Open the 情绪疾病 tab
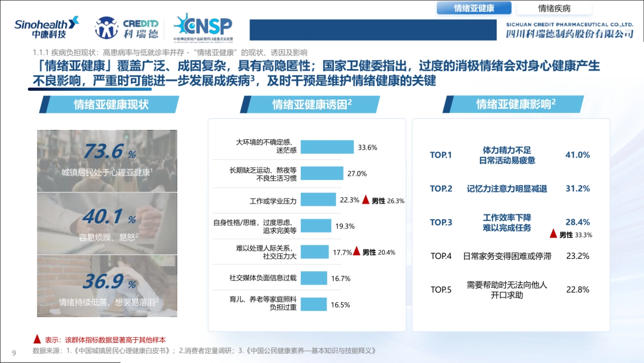This screenshot has height=363, width=644. tap(554, 8)
